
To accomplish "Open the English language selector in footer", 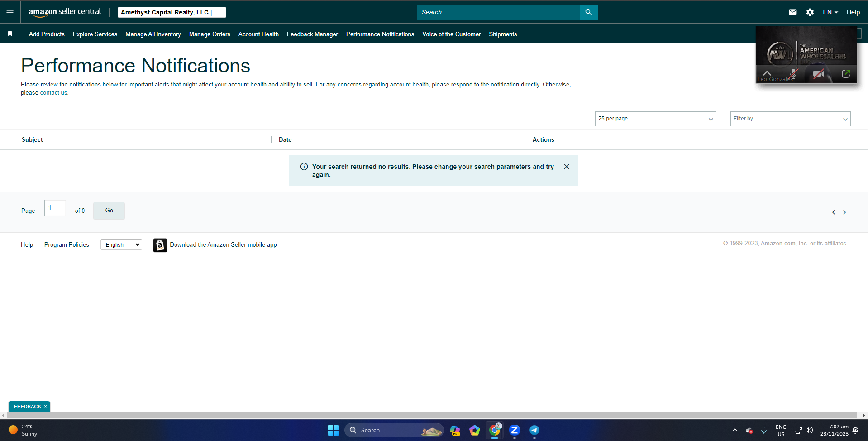I will [x=121, y=245].
